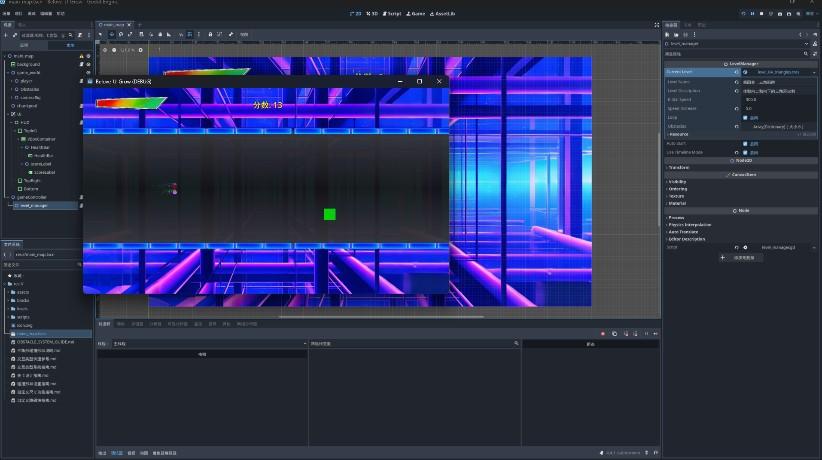Screen dimensions: 822x460
Task: Click the stop running project button
Action: coord(761,14)
